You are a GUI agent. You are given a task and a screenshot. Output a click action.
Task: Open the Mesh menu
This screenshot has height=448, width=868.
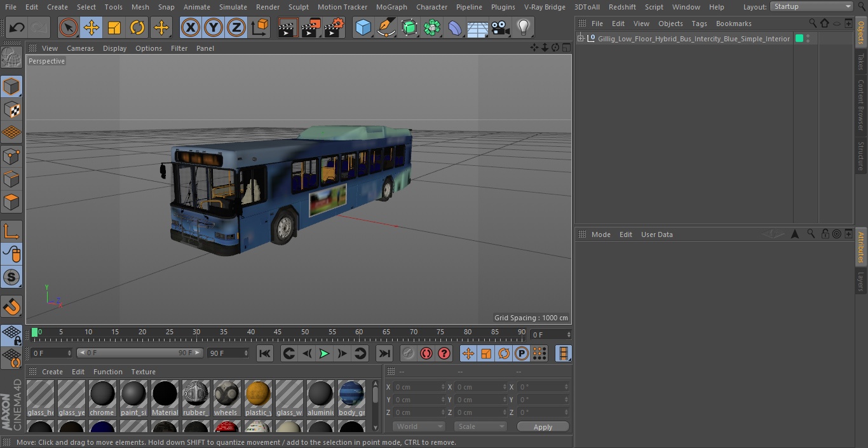pos(140,7)
